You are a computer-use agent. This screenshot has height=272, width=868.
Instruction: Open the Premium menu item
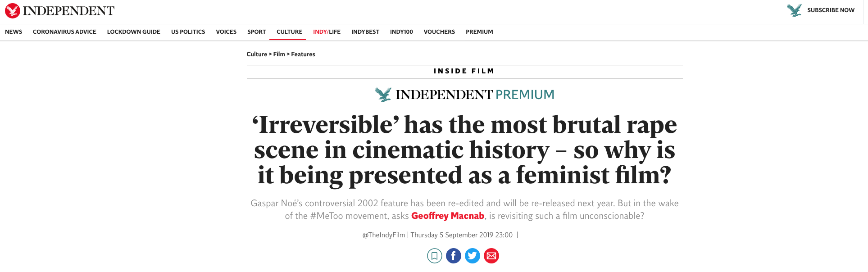(x=479, y=32)
